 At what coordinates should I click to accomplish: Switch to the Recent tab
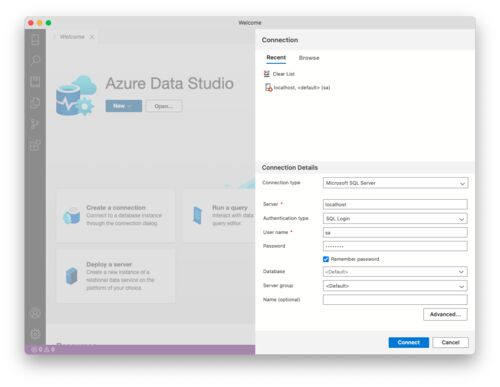(x=276, y=58)
